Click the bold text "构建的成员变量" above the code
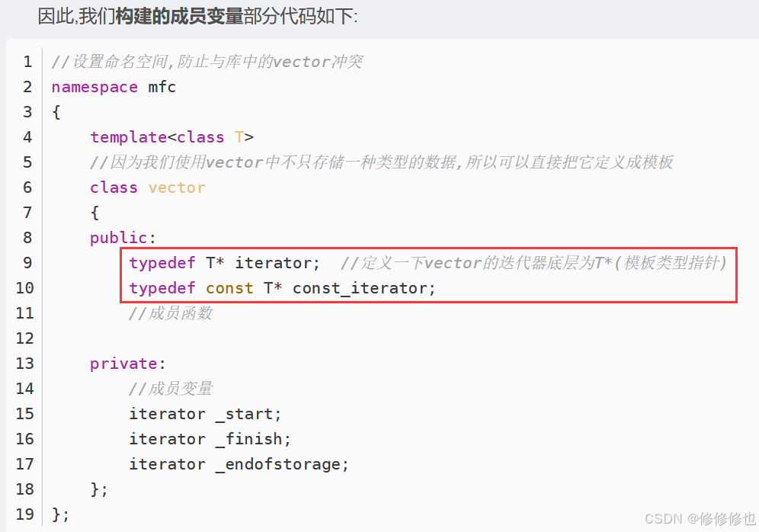 tap(179, 16)
